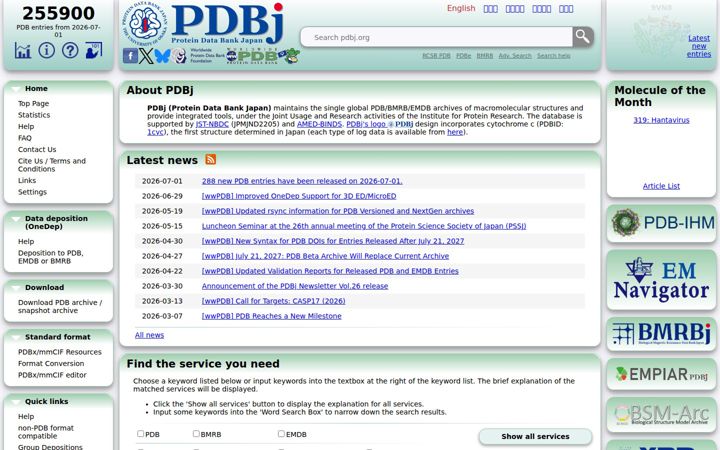Open news 'Call for Targets: CASP17 (2026)'
The width and height of the screenshot is (720, 450).
274,301
